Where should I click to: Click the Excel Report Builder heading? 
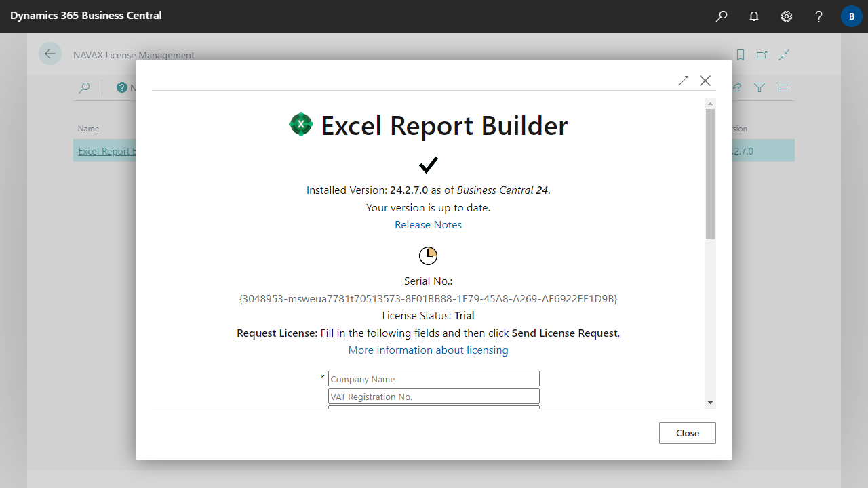[x=444, y=126]
